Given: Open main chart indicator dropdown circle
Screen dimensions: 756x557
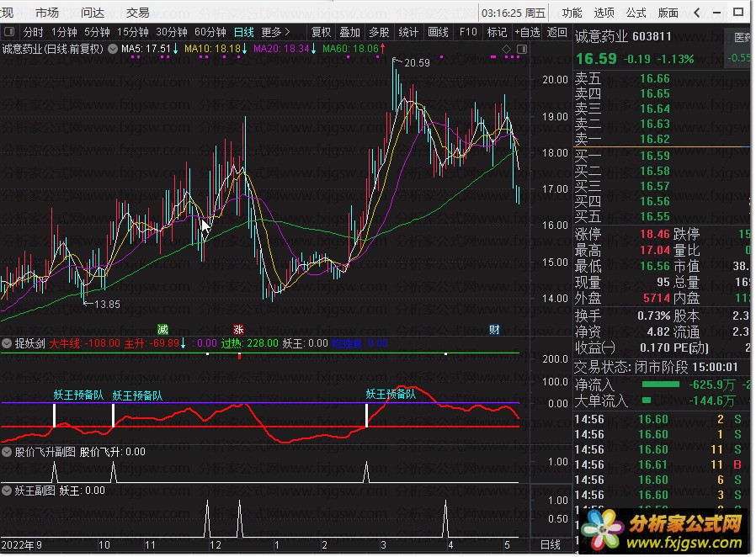Looking at the screenshot, I should [112, 49].
